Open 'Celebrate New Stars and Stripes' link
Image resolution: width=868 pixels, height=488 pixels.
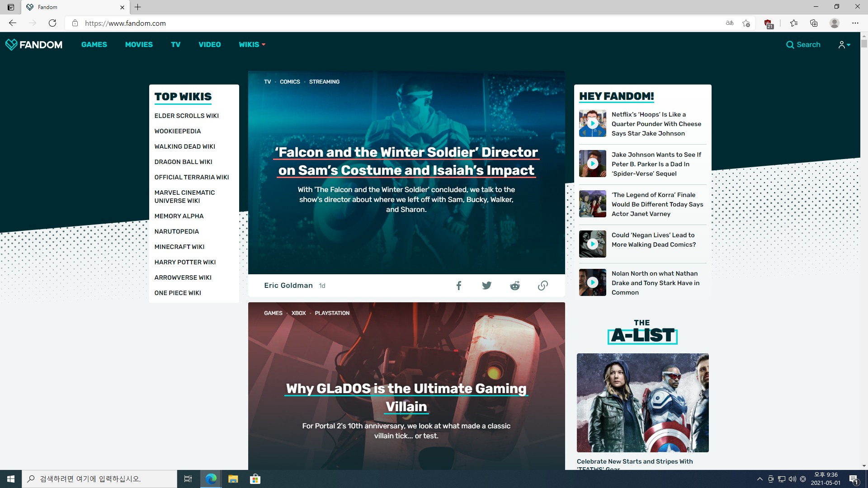coord(635,464)
